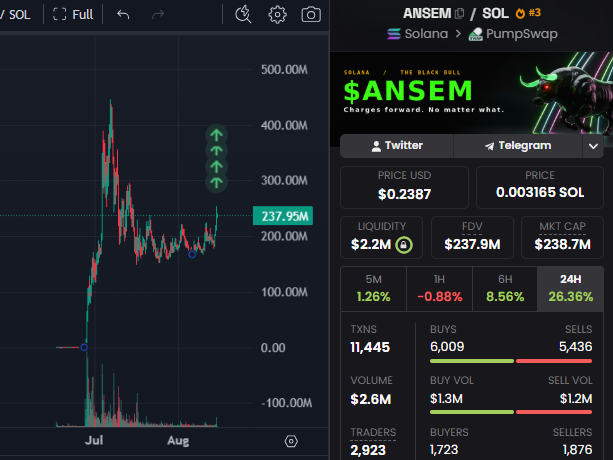Click the price 0.003165 SOL box
The image size is (613, 460).
tap(540, 187)
